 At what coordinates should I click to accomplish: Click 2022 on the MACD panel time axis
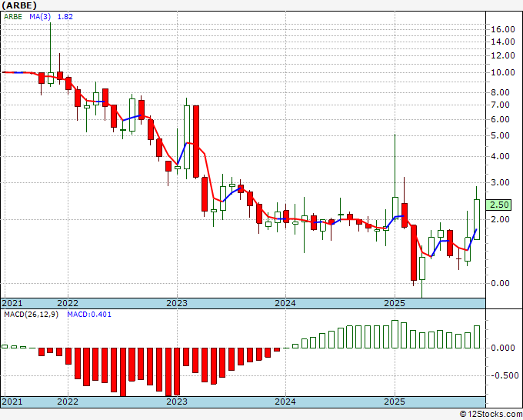click(x=68, y=402)
